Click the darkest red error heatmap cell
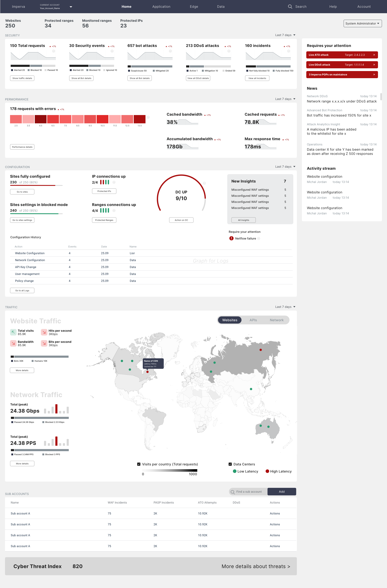The width and height of the screenshot is (387, 588). [x=40, y=119]
